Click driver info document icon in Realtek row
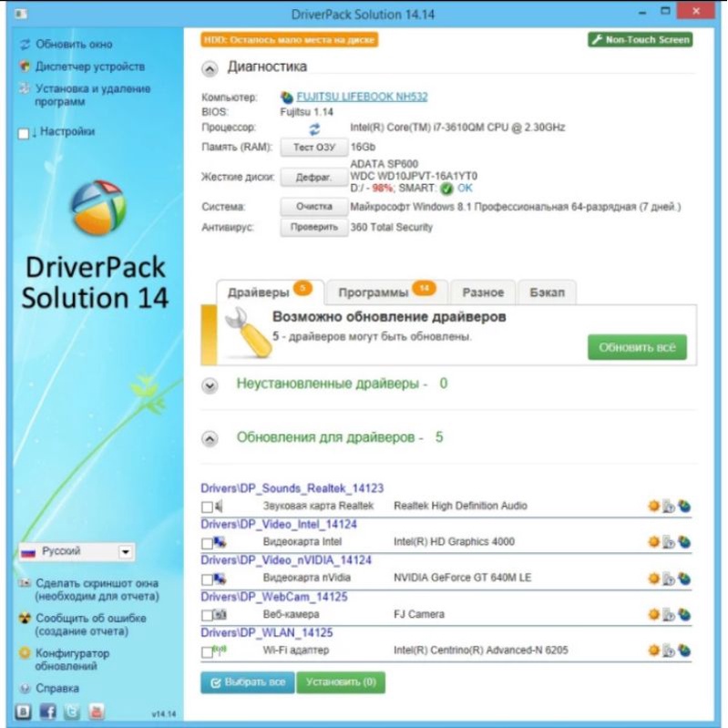The width and height of the screenshot is (728, 728). click(669, 506)
